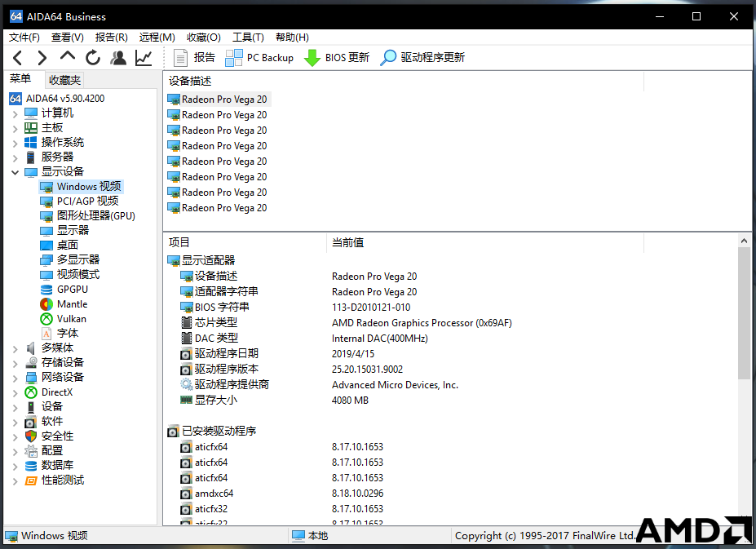Open the 帮助(H) menu
This screenshot has height=549, width=756.
coord(292,38)
